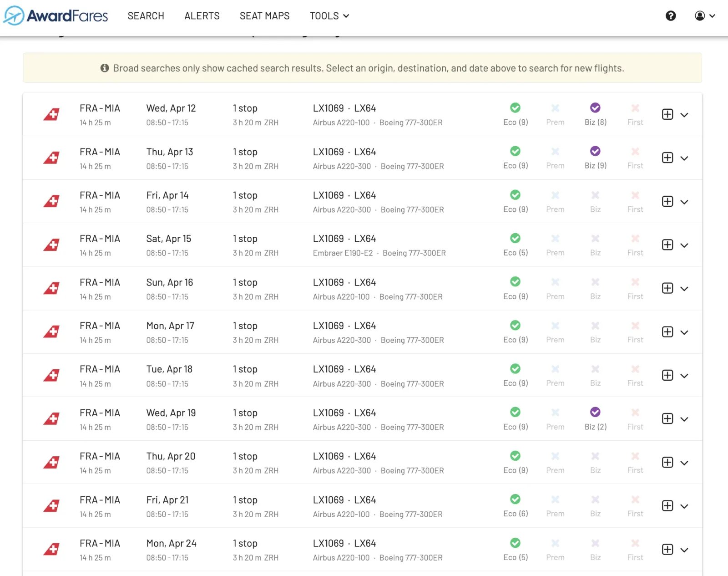Click the Swiss airline logo for Tue, Apr 18

51,375
